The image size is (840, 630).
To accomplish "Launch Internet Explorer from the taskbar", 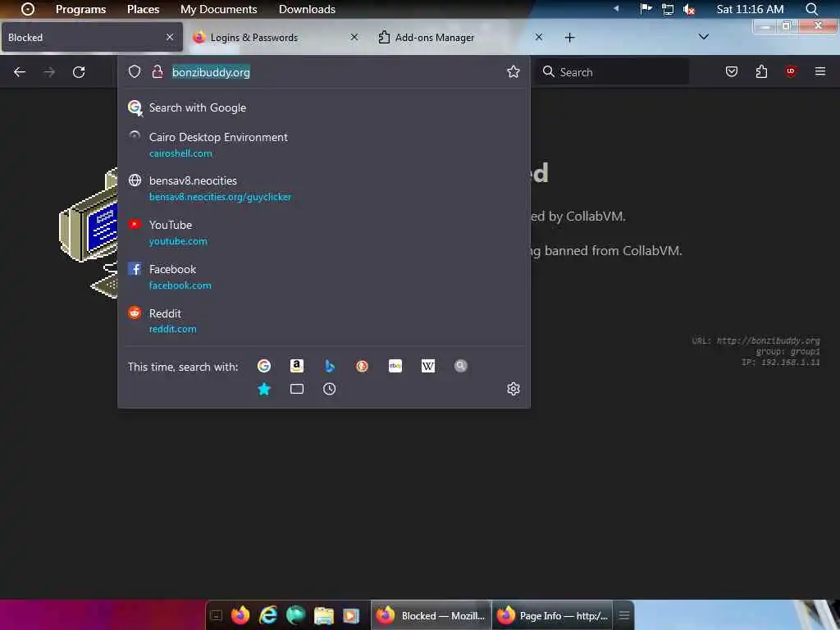I will pyautogui.click(x=268, y=615).
